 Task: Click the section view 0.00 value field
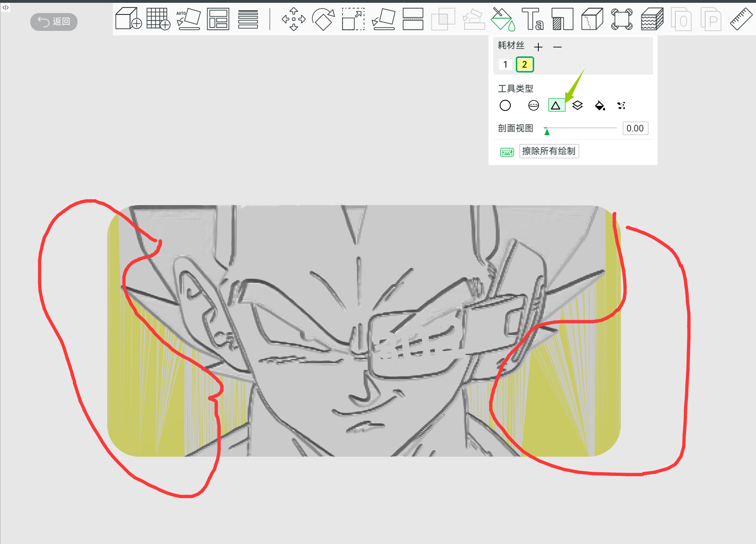tap(635, 128)
